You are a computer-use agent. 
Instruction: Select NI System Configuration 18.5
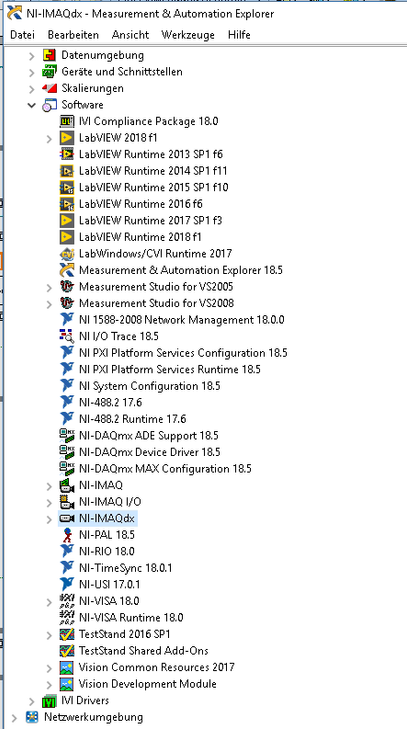[149, 386]
